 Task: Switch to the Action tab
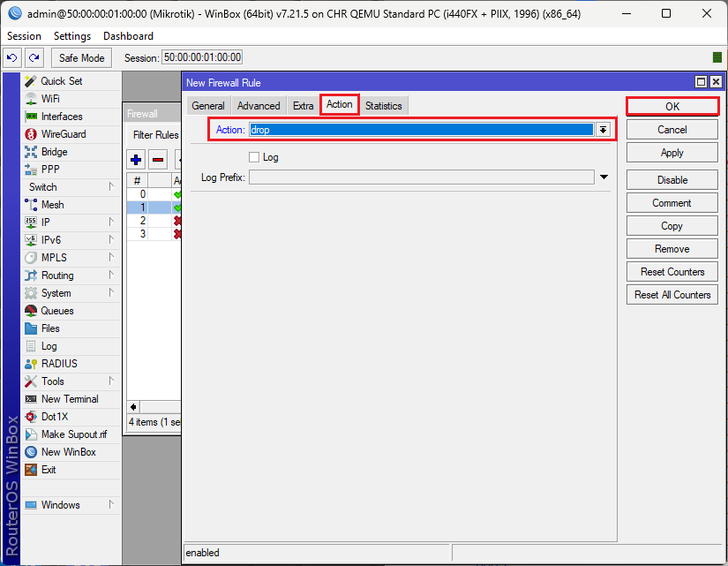pos(340,104)
